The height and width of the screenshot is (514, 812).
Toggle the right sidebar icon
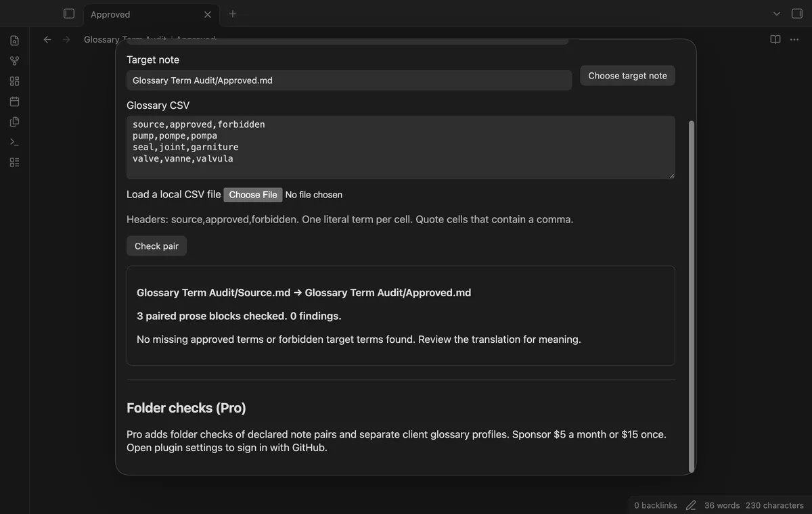796,14
